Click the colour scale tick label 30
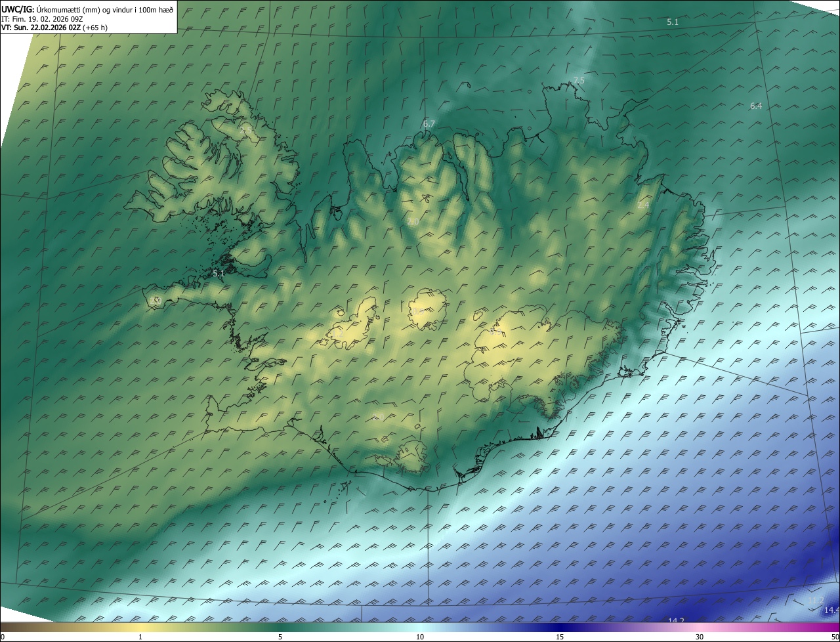The image size is (840, 642). pyautogui.click(x=700, y=637)
